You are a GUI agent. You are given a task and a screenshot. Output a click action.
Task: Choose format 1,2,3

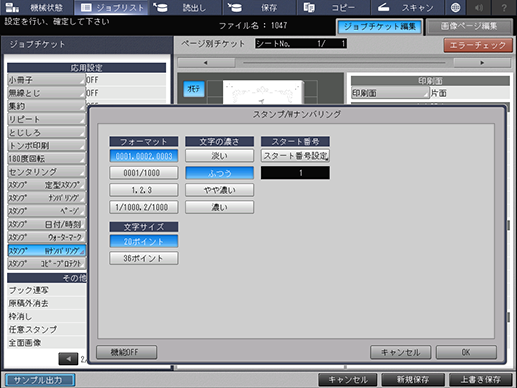pos(144,190)
